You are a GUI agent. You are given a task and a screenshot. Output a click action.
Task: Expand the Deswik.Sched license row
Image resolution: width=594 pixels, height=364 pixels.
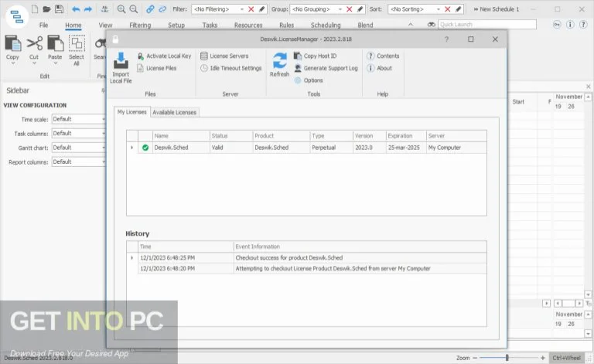pos(132,147)
